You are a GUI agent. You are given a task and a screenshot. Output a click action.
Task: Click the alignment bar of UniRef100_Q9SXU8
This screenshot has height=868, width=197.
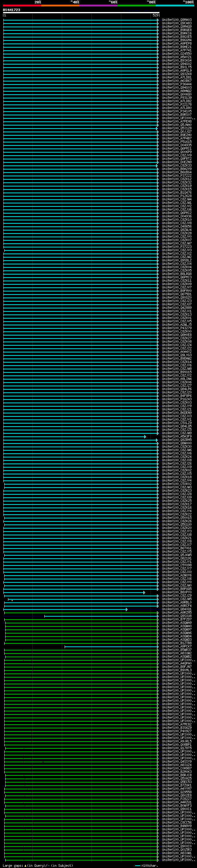(101, 616)
